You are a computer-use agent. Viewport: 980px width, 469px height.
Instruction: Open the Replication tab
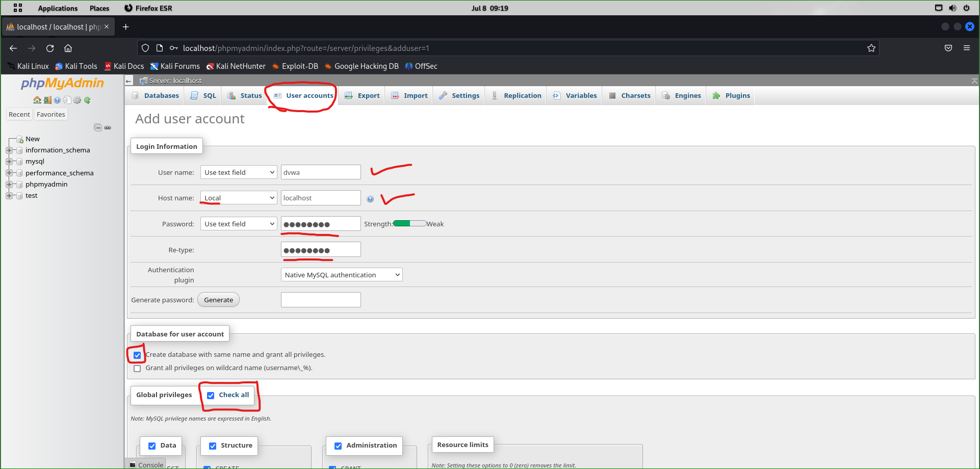coord(517,95)
